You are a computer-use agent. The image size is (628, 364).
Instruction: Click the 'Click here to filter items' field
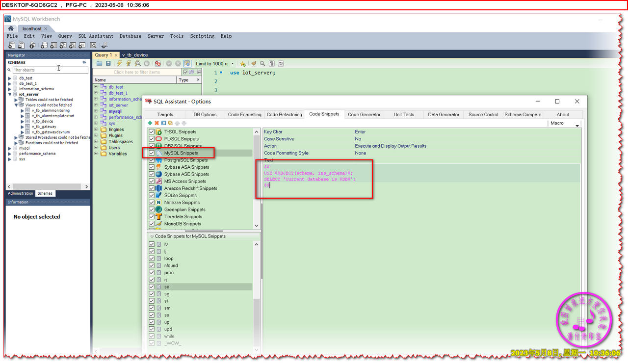coord(137,72)
